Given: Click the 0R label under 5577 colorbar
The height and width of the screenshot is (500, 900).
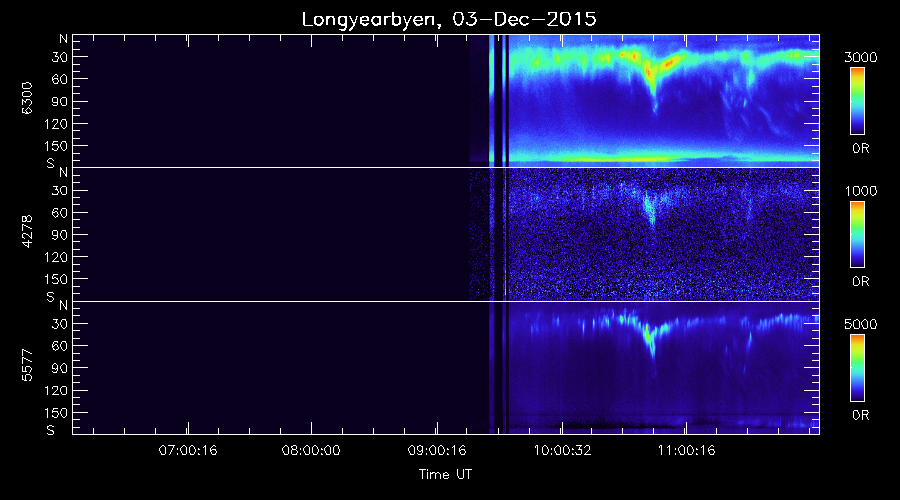Looking at the screenshot, I should point(860,415).
